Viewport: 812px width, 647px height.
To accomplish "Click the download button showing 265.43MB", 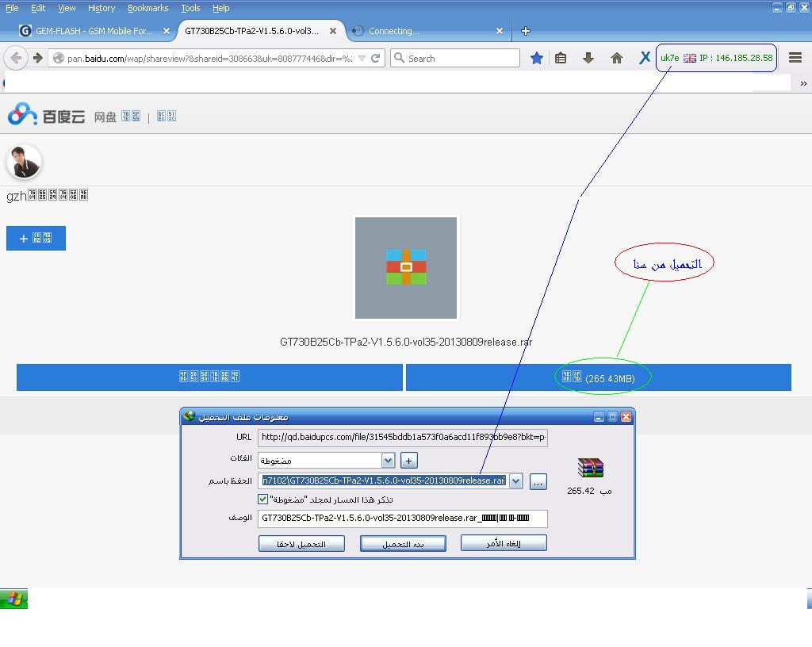I will click(x=599, y=377).
